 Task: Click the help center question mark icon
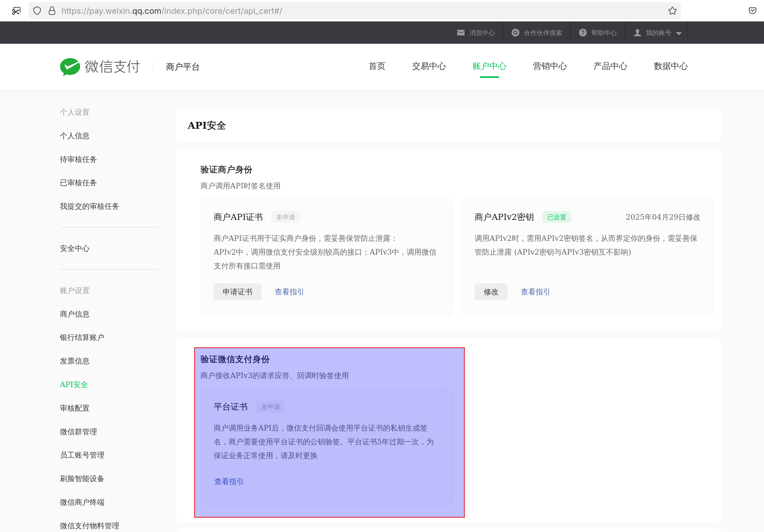coord(583,33)
